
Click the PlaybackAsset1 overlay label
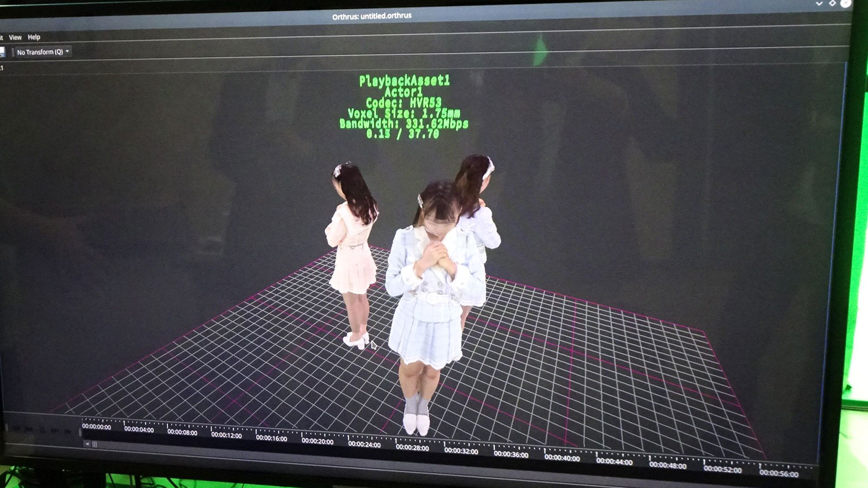click(404, 81)
